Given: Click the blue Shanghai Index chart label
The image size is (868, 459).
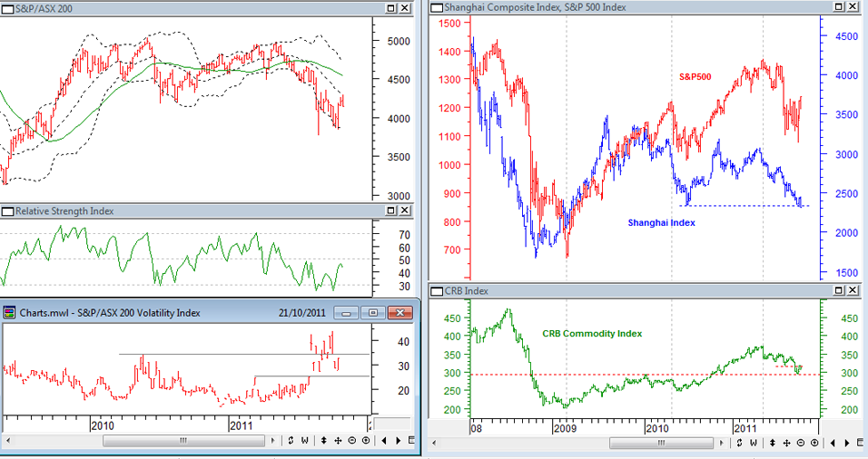Looking at the screenshot, I should click(661, 223).
